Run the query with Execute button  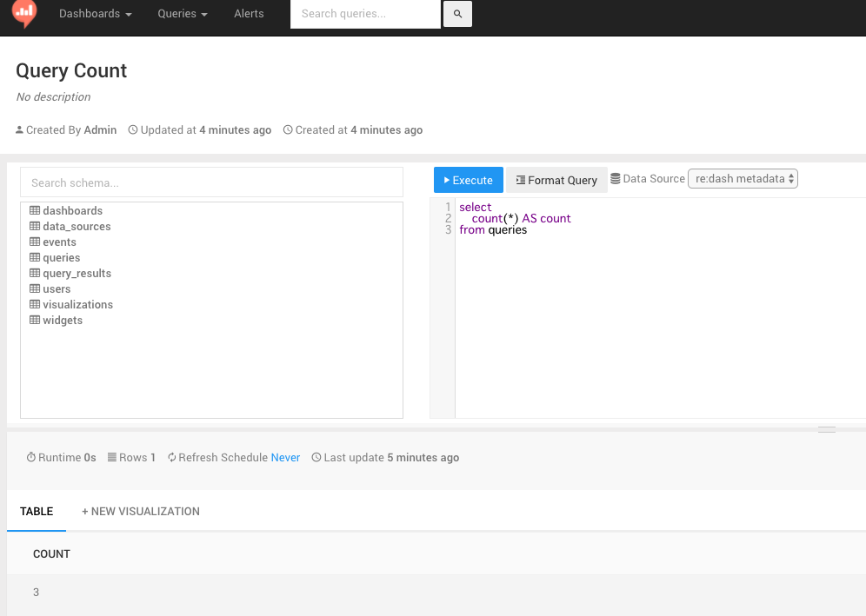tap(469, 180)
